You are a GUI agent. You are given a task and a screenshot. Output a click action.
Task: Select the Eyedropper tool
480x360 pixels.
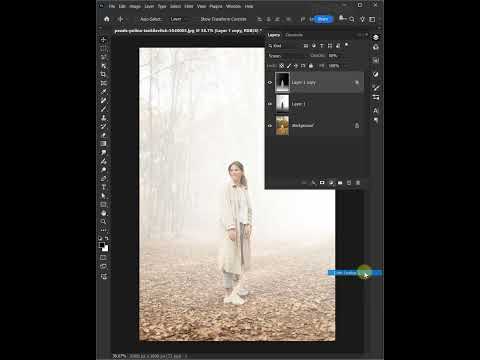(103, 92)
